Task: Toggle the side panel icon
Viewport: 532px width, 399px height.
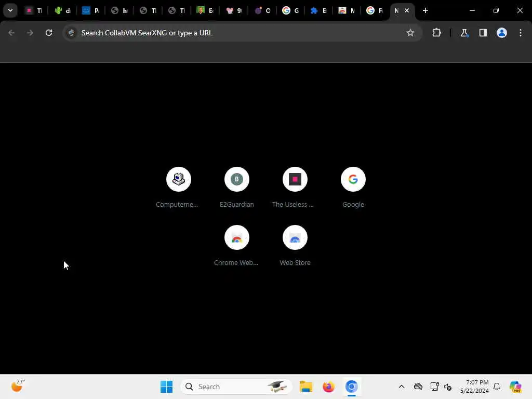Action: point(483,33)
